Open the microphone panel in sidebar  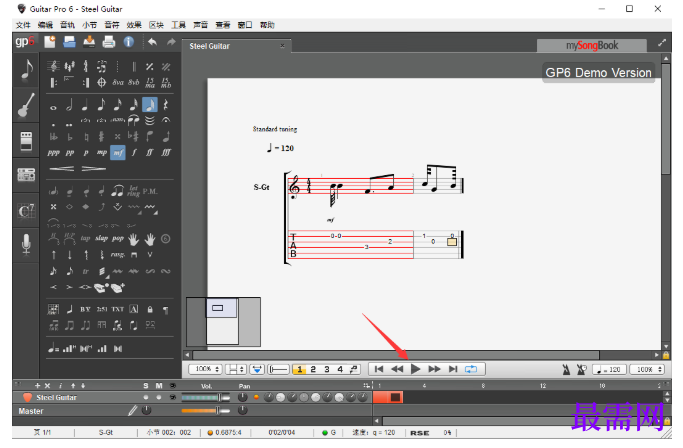point(26,244)
